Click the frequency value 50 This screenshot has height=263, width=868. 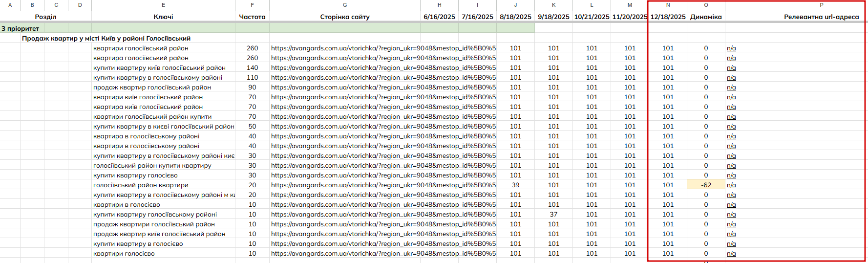click(252, 126)
